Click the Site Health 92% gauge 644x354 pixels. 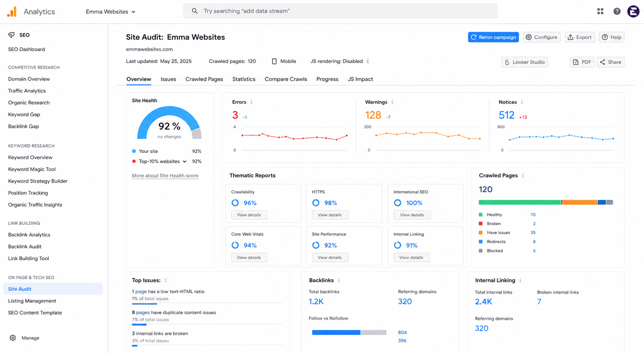(169, 123)
